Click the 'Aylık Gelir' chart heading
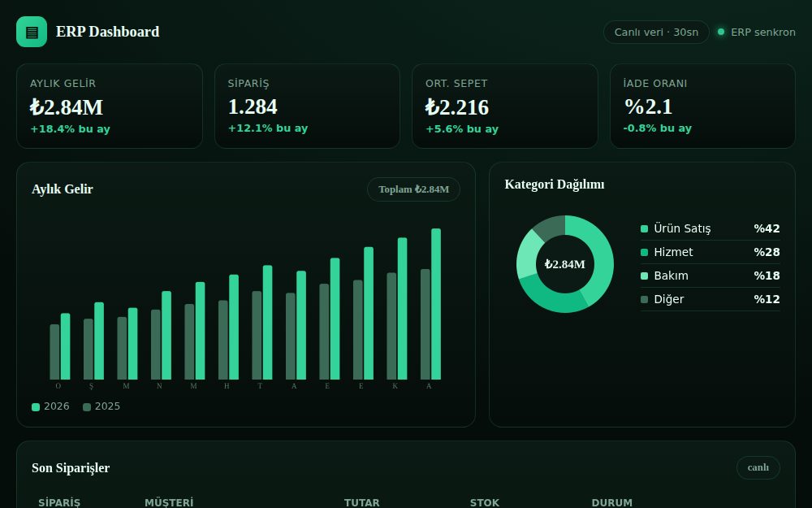Viewport: 812px width, 508px height. click(x=63, y=189)
